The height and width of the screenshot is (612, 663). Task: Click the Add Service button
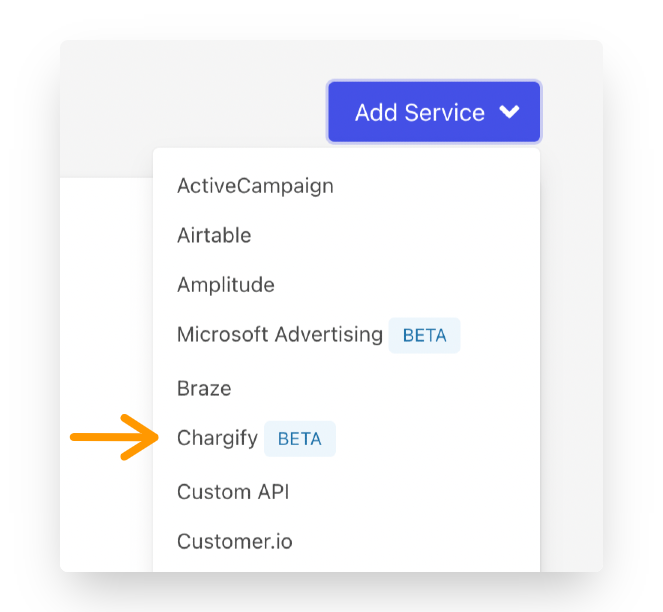click(x=418, y=112)
